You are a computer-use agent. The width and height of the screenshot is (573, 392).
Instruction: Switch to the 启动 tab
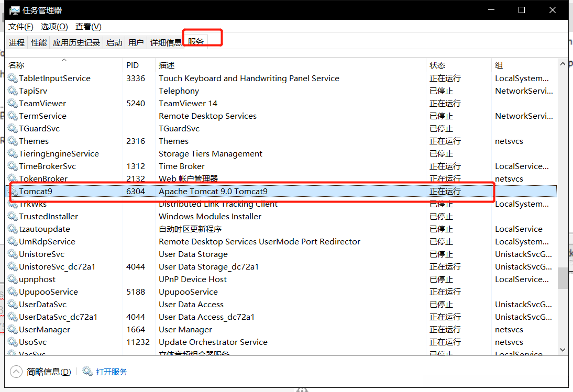pyautogui.click(x=114, y=43)
